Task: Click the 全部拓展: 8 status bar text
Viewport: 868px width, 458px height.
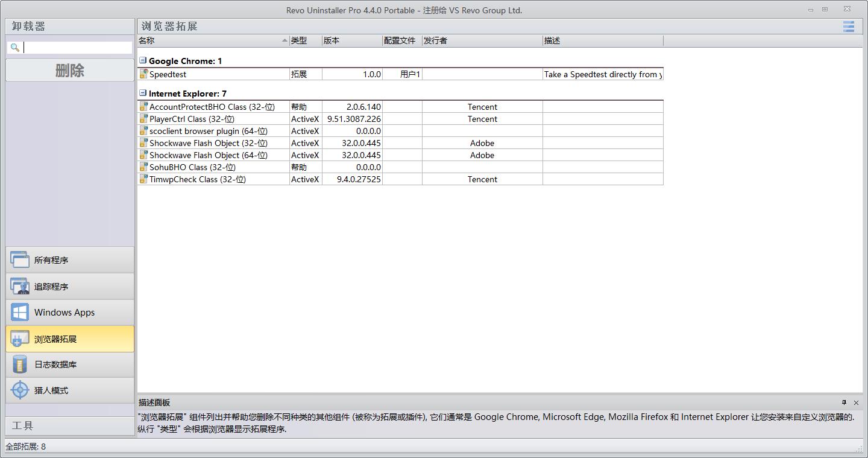Action: pyautogui.click(x=26, y=447)
